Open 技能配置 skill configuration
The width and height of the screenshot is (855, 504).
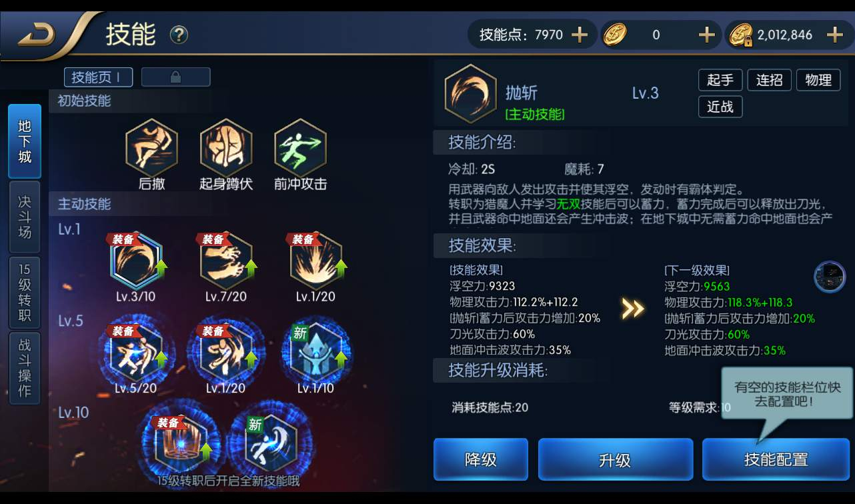tap(776, 459)
